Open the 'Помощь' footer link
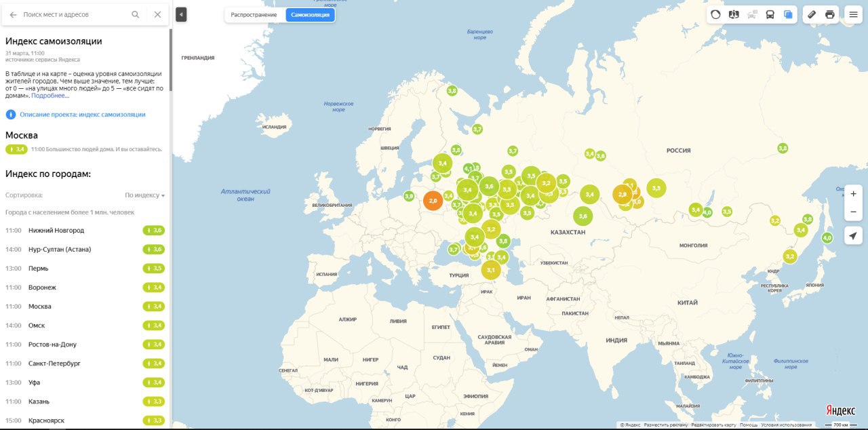The image size is (868, 430). tap(749, 425)
